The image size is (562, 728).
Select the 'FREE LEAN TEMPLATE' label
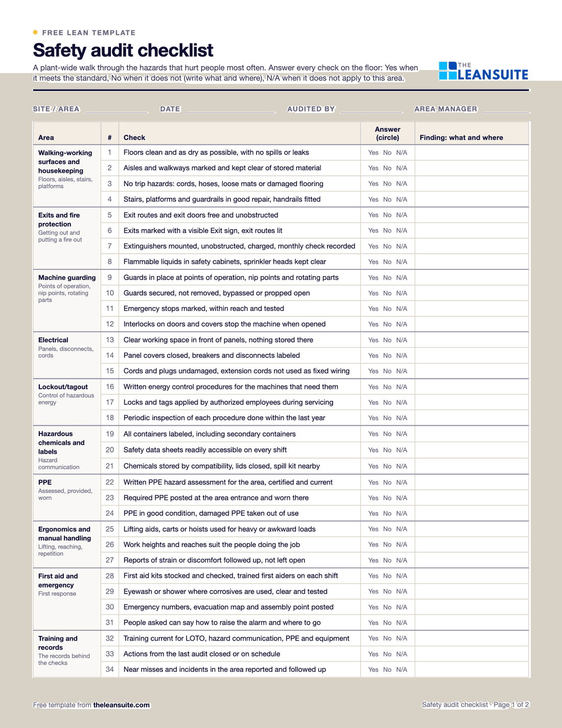[x=89, y=33]
